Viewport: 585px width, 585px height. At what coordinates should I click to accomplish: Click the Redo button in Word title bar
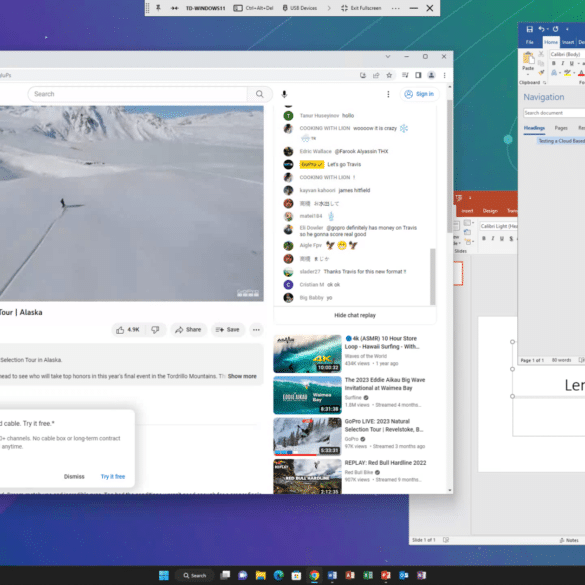pyautogui.click(x=556, y=29)
